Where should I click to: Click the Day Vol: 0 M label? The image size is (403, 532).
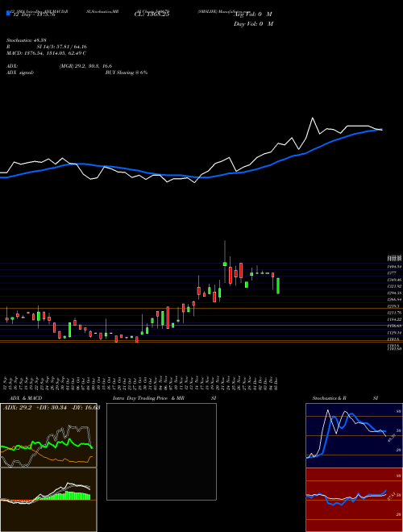pyautogui.click(x=253, y=24)
